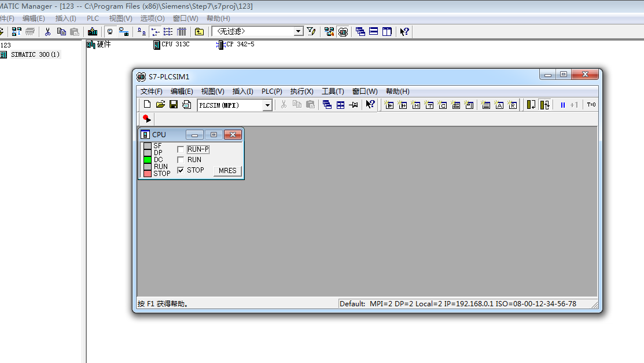This screenshot has height=363, width=644.
Task: Open PLCSIM(MPI) connection dropdown
Action: 267,105
